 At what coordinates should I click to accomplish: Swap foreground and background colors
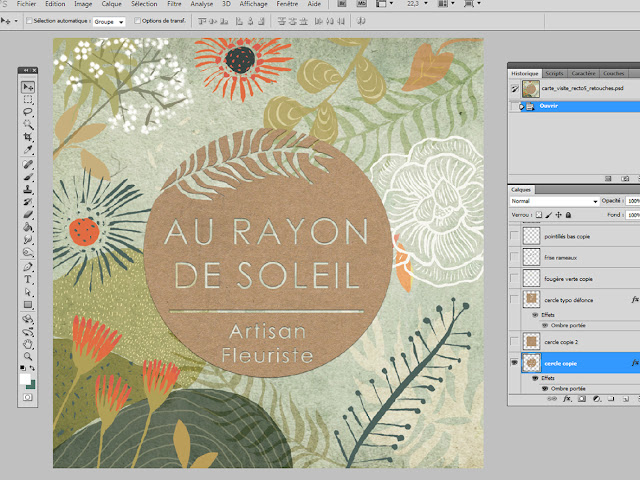[x=32, y=368]
